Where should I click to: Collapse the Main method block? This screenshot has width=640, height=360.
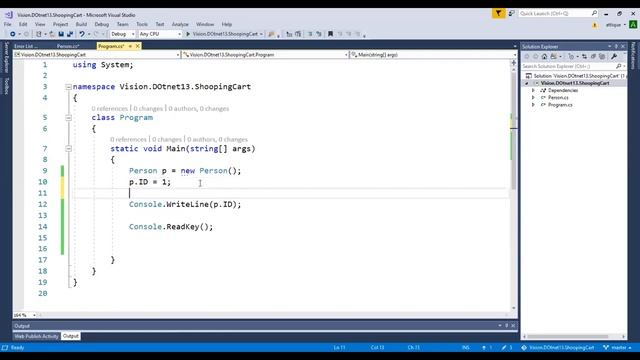69,149
